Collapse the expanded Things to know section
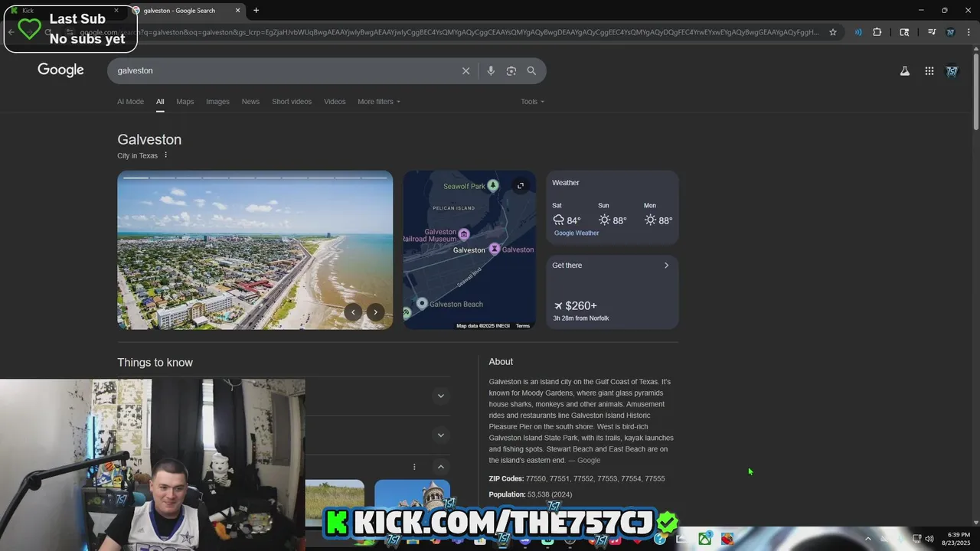Viewport: 980px width, 551px height. point(440,467)
